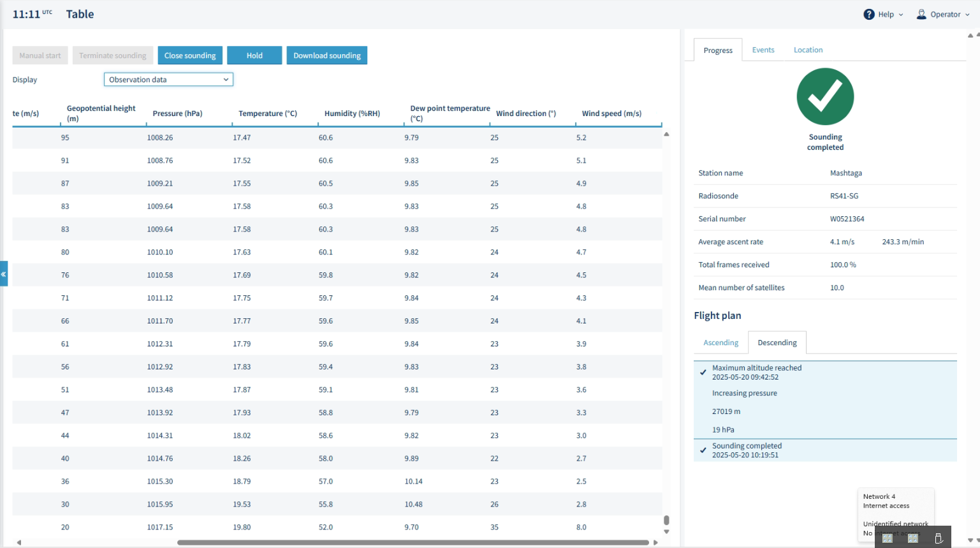Click the Download sounding button

coord(327,56)
